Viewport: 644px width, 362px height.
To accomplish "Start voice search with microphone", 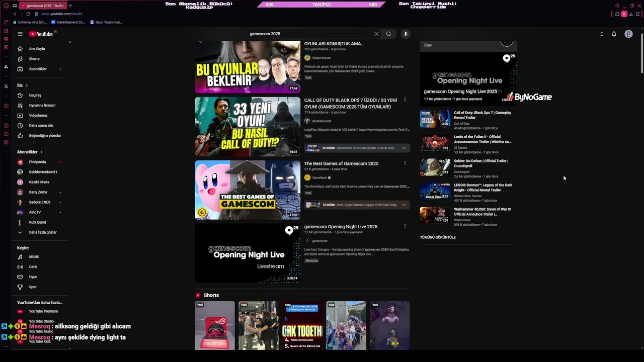I will [406, 34].
